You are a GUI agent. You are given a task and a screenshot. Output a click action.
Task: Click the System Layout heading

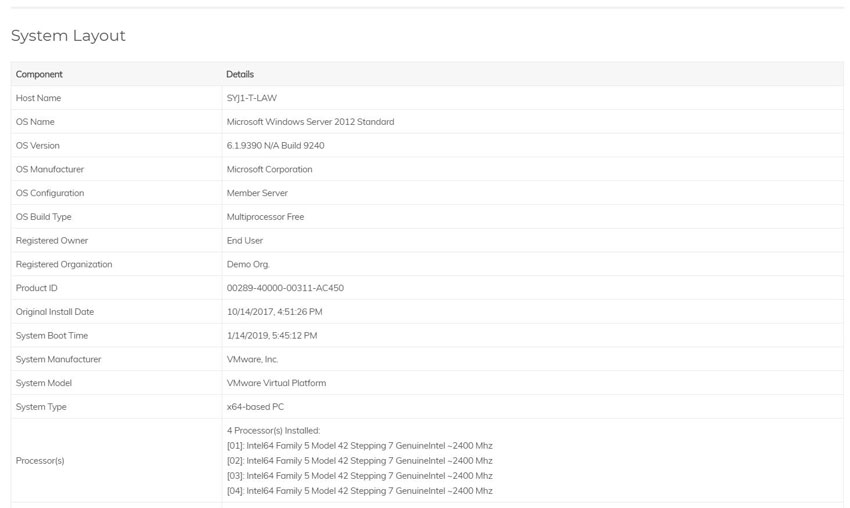[68, 36]
